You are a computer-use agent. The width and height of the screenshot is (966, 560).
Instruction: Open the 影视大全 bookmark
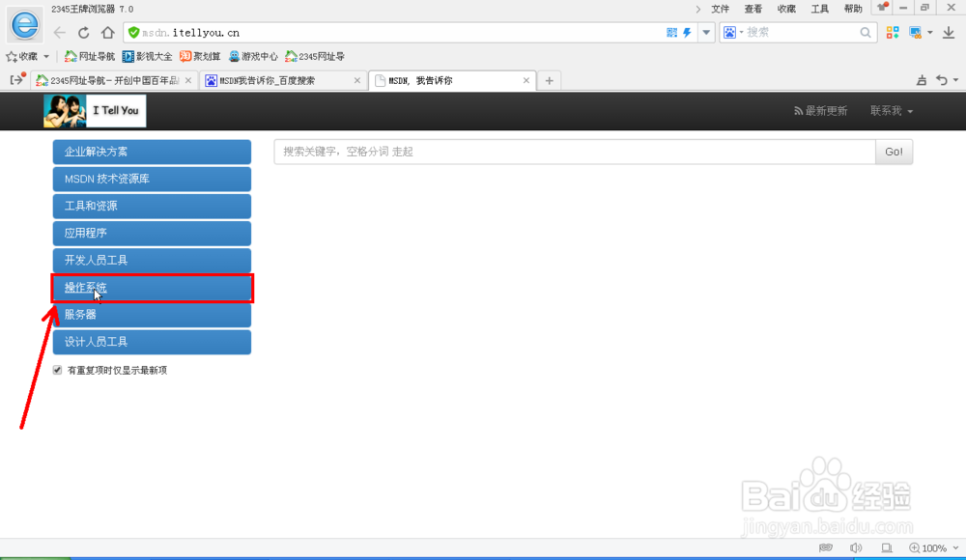(147, 57)
